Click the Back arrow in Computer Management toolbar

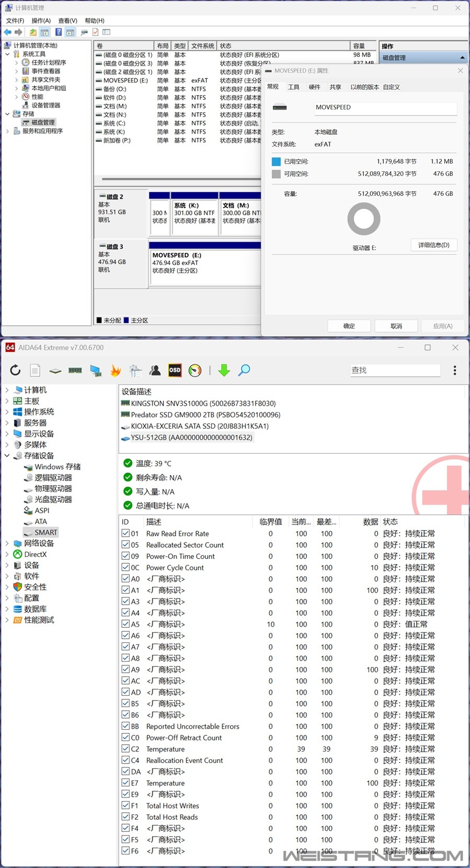[8, 32]
